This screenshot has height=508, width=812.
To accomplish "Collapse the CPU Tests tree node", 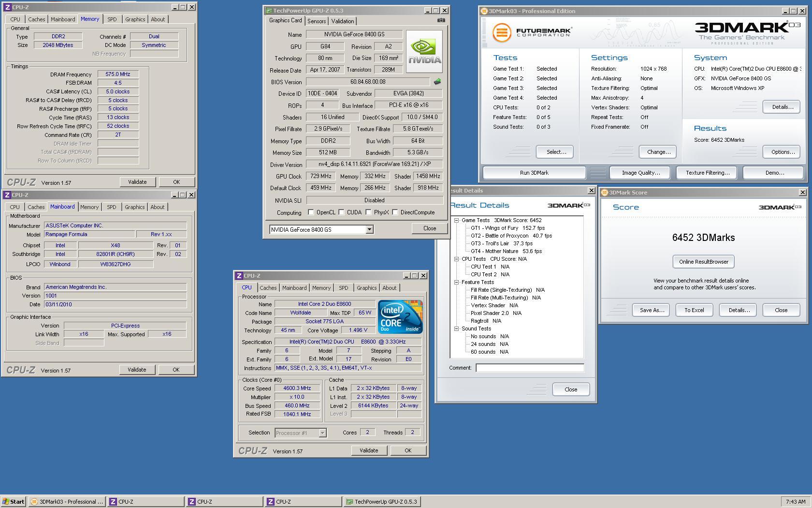I will coord(456,259).
